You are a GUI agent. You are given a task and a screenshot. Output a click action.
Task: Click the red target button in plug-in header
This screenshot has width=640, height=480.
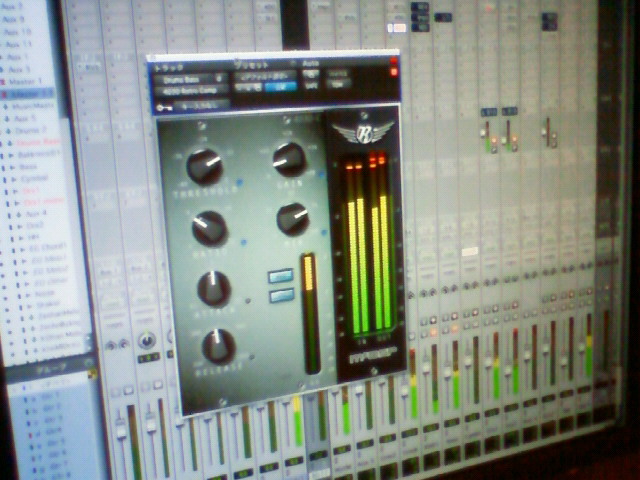point(394,72)
